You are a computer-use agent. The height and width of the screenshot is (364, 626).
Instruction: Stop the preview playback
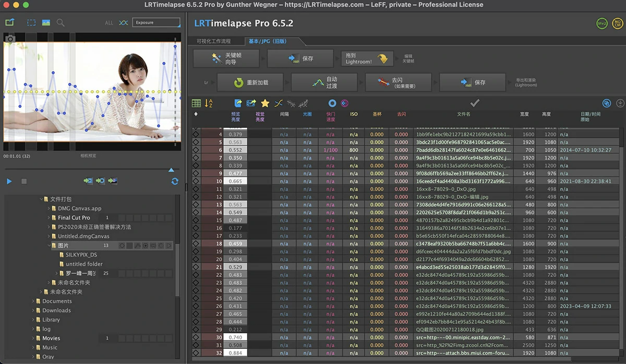click(x=24, y=181)
